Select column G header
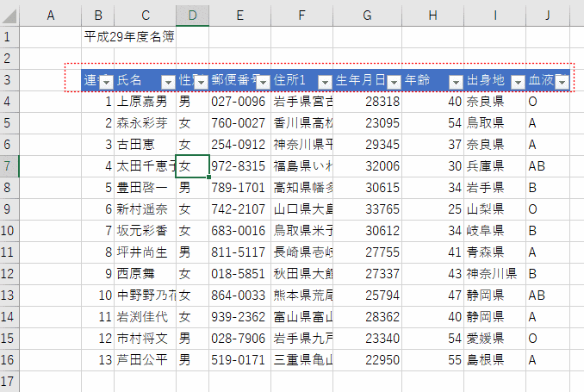The image size is (584, 392). tap(367, 16)
